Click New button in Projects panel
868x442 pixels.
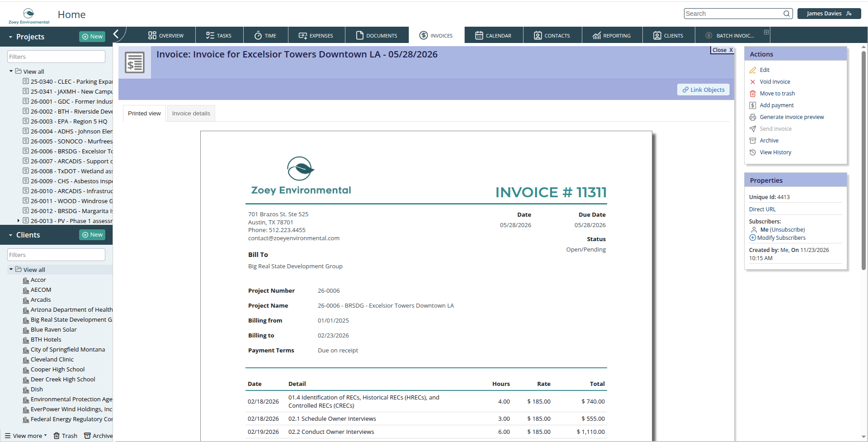click(x=92, y=37)
